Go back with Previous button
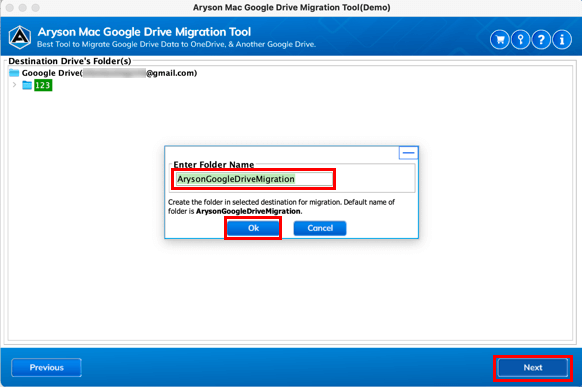The image size is (582, 387). pyautogui.click(x=46, y=368)
